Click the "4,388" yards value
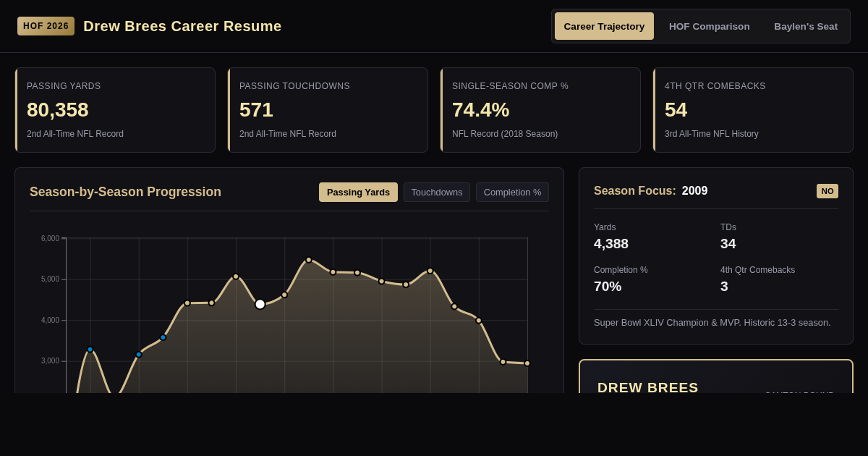 [611, 244]
